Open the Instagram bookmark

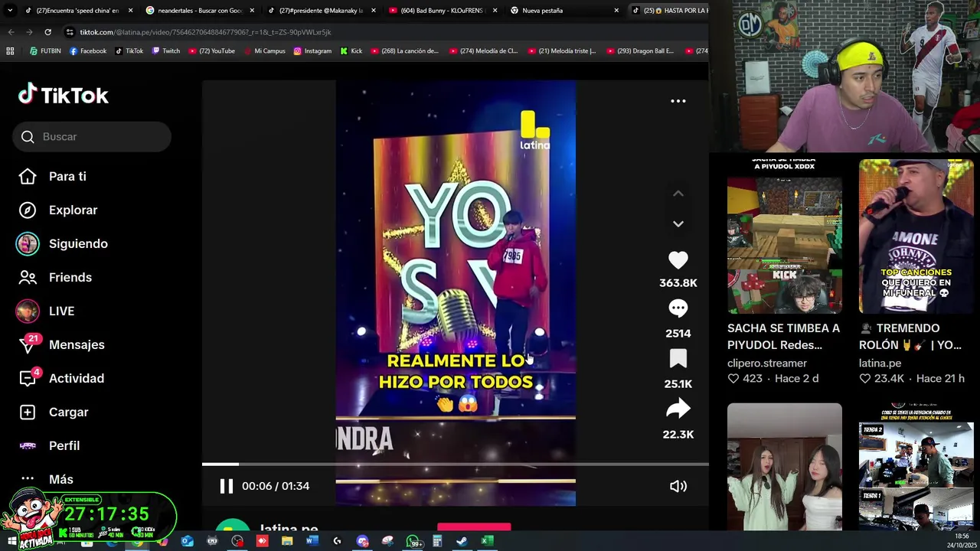pos(312,51)
